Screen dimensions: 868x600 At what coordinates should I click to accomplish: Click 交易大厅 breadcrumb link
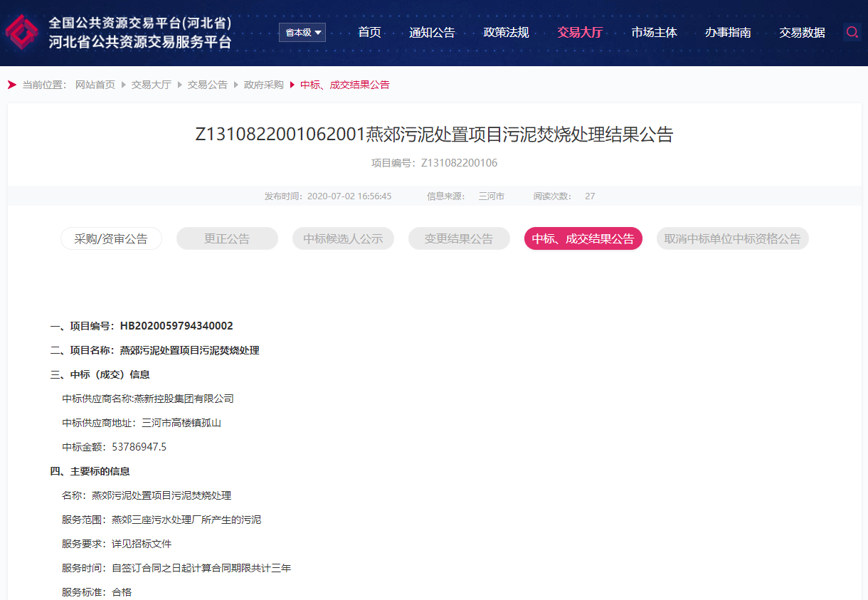tap(152, 85)
